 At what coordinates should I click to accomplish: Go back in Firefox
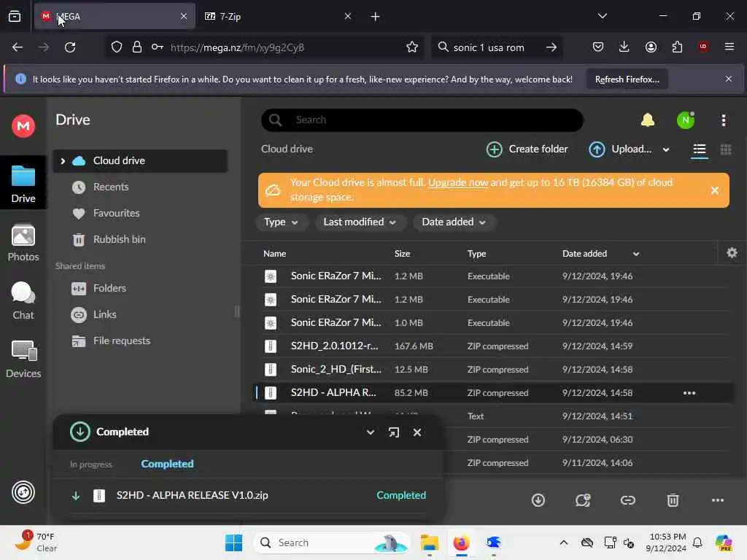click(18, 47)
